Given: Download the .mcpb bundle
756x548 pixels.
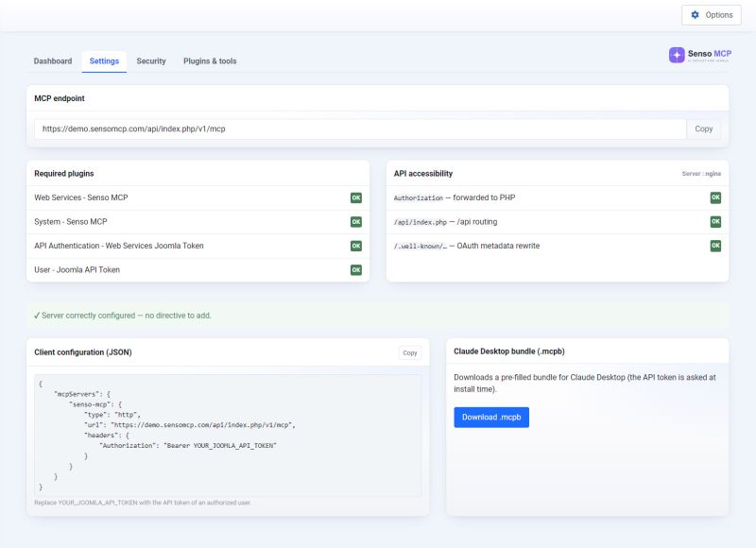Looking at the screenshot, I should click(491, 418).
